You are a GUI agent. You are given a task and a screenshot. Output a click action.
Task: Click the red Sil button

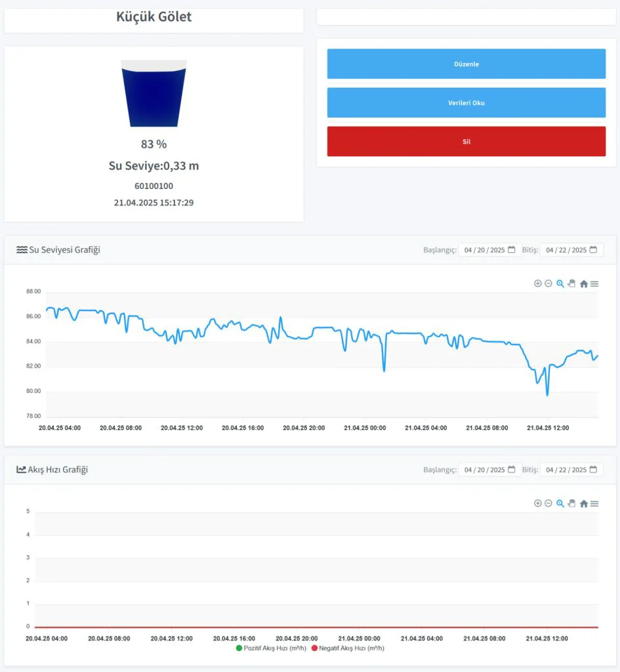[x=466, y=141]
